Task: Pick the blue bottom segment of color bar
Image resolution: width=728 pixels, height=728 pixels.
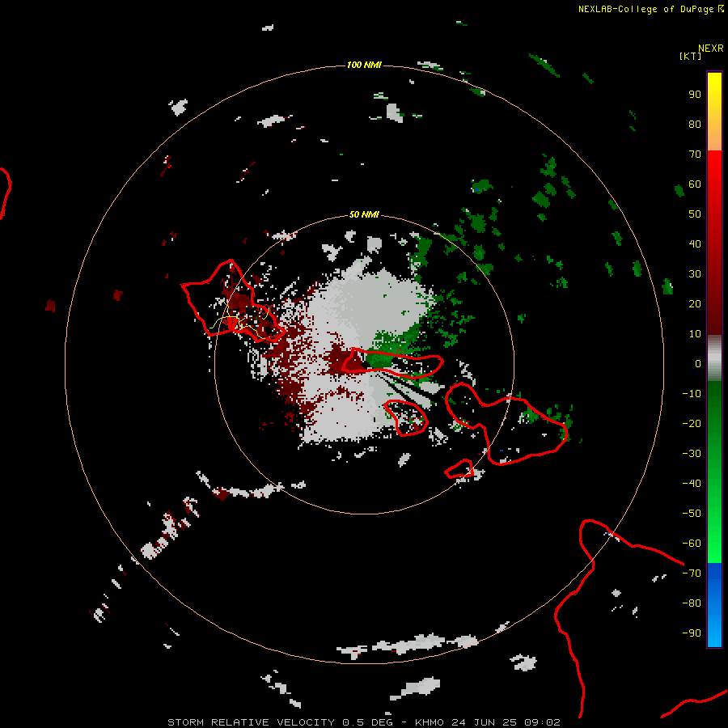Action: 714,605
